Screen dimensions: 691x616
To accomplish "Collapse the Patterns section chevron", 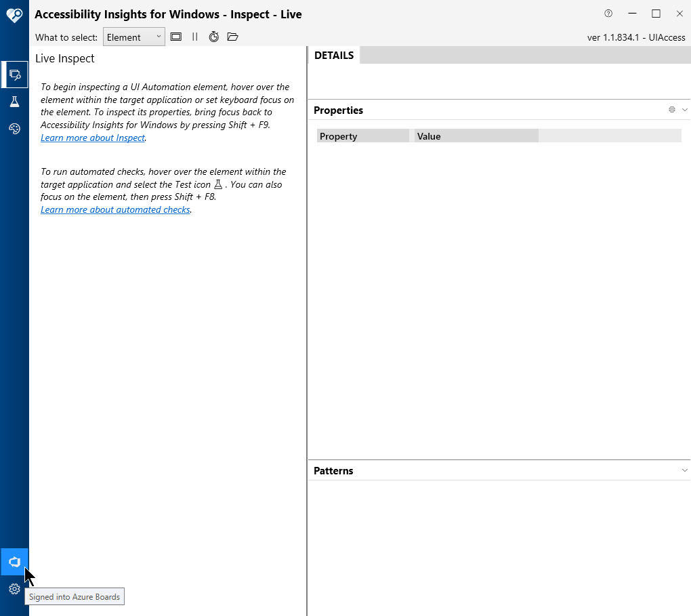I will (684, 470).
